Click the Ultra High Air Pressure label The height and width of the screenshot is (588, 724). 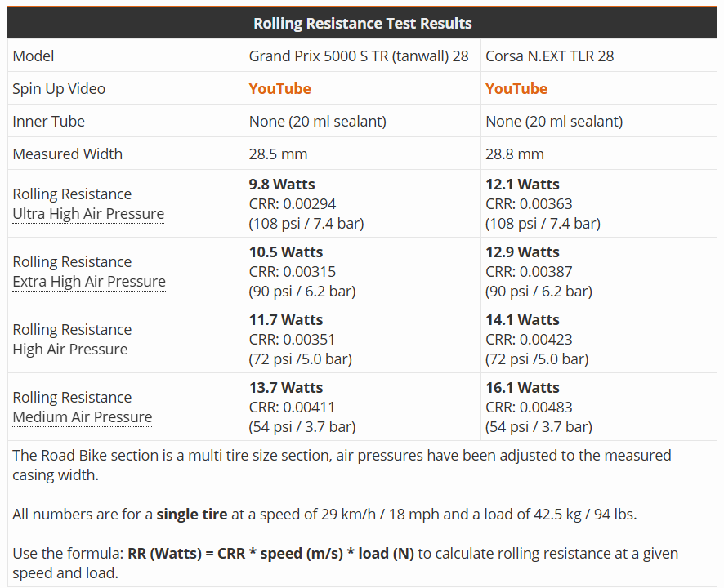(88, 214)
